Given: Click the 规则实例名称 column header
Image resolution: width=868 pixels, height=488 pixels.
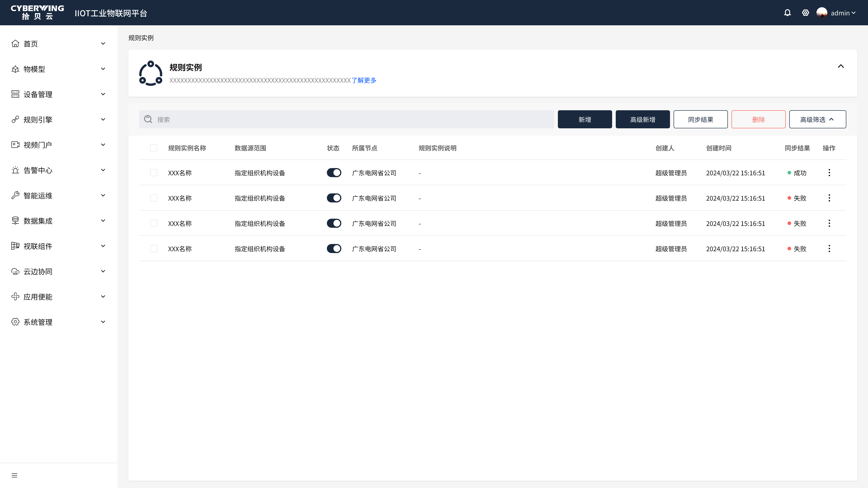Looking at the screenshot, I should (x=187, y=148).
